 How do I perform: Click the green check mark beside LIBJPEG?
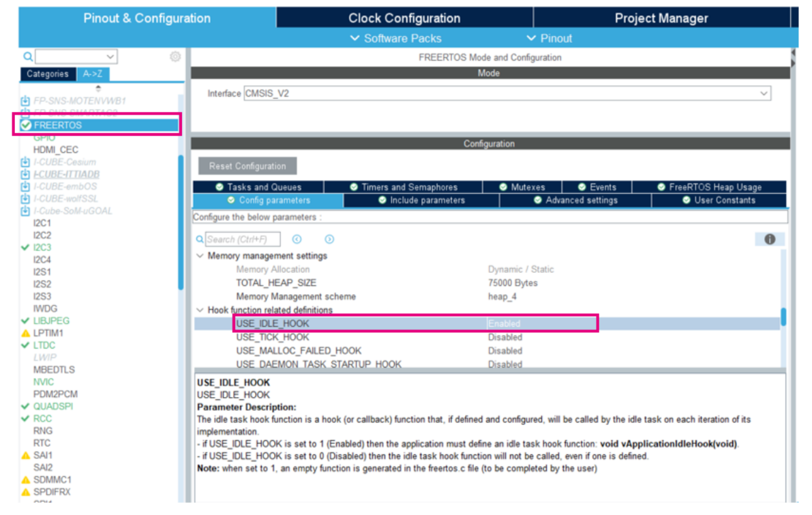[25, 321]
